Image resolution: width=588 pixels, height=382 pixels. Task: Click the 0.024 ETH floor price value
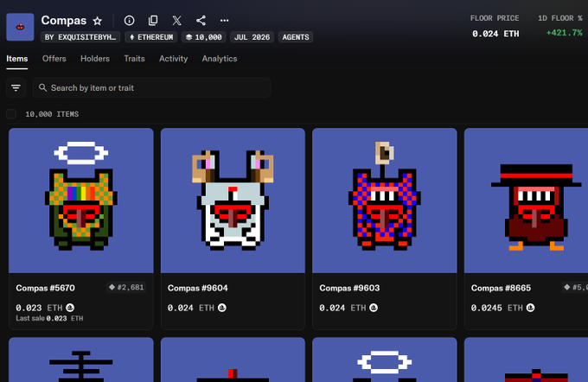coord(495,34)
